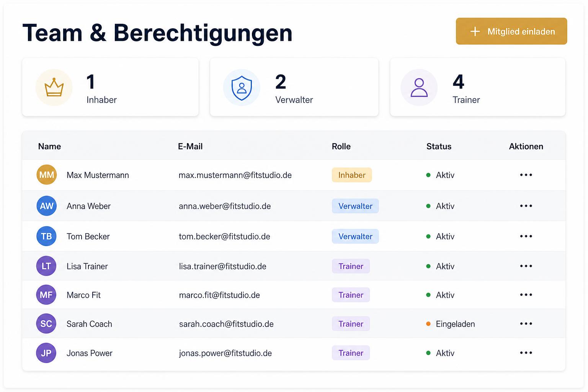Click the plus icon in Mitglied einladen
Image resolution: width=588 pixels, height=392 pixels.
click(x=475, y=31)
